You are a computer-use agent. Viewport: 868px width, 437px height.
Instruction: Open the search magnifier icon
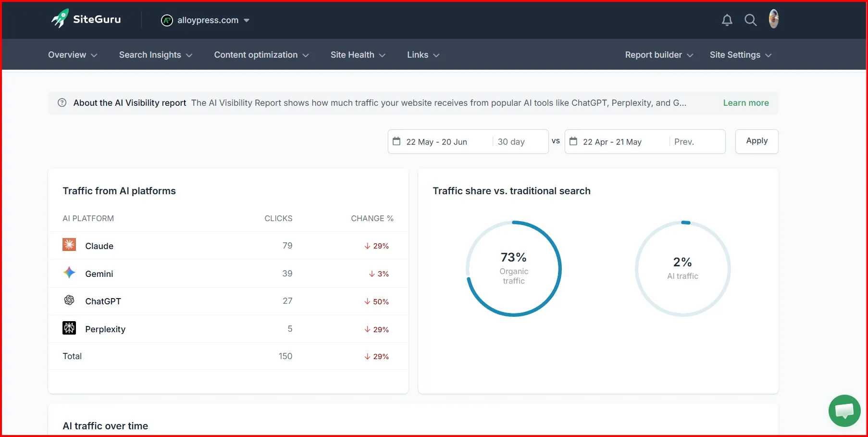pyautogui.click(x=750, y=20)
